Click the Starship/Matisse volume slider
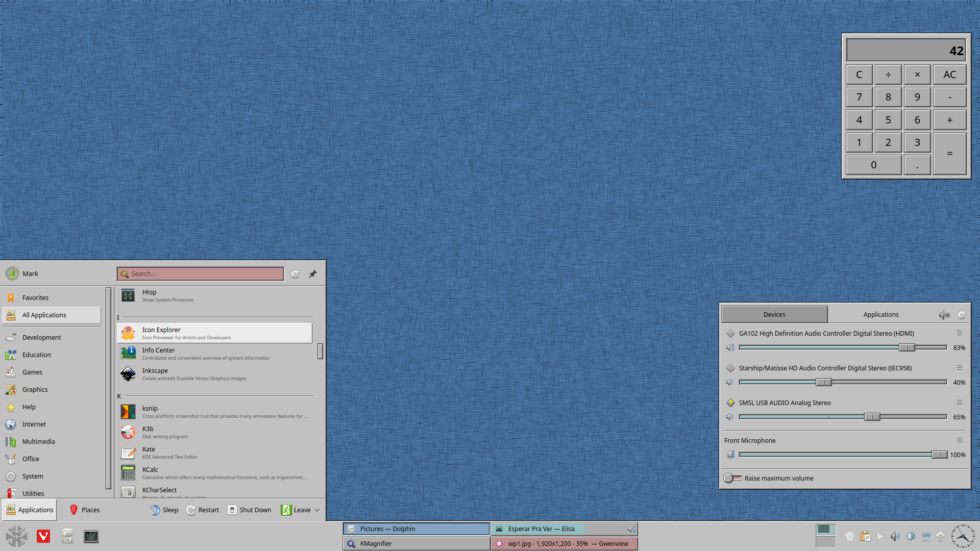Viewport: 980px width, 551px height. click(x=843, y=382)
